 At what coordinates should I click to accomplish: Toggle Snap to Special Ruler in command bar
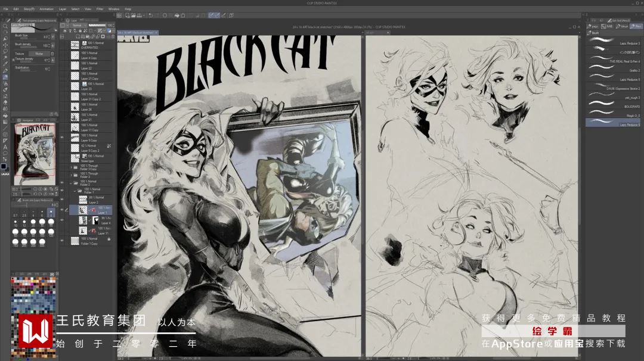217,15
